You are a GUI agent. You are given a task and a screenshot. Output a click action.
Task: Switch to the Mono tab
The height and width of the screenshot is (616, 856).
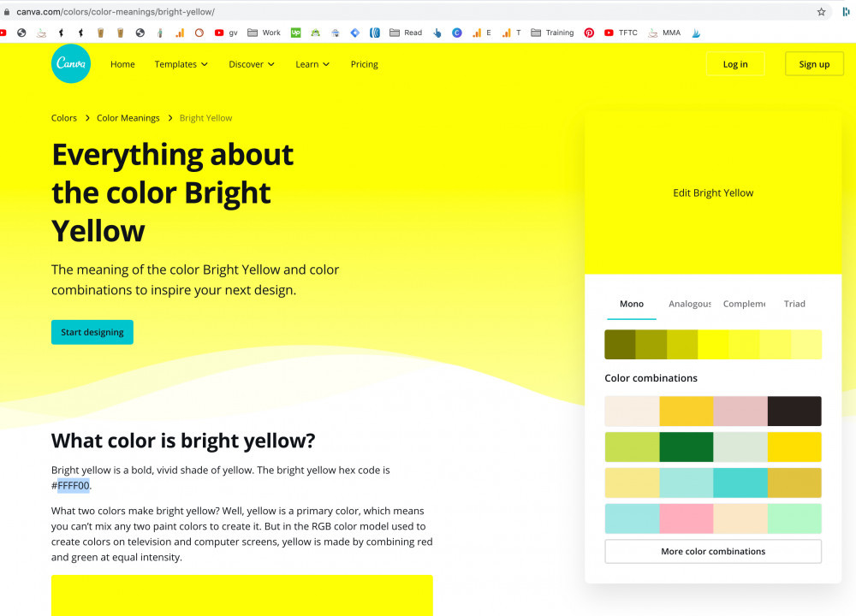(x=632, y=304)
